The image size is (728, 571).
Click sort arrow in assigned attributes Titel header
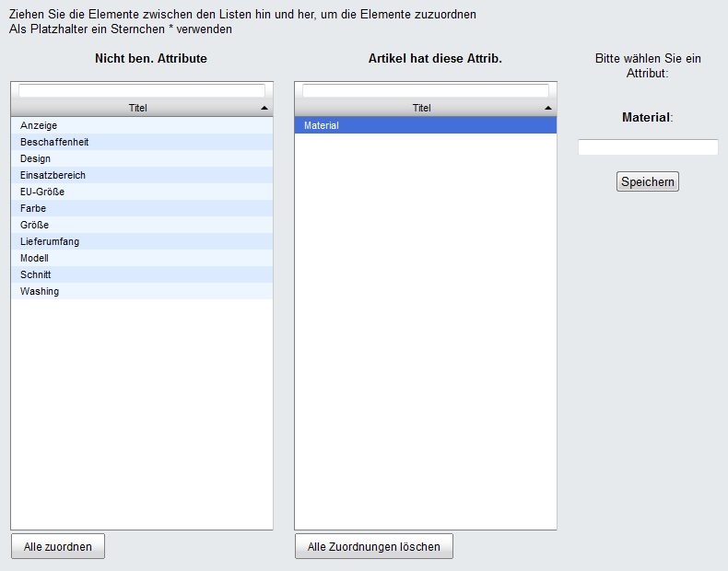(549, 108)
